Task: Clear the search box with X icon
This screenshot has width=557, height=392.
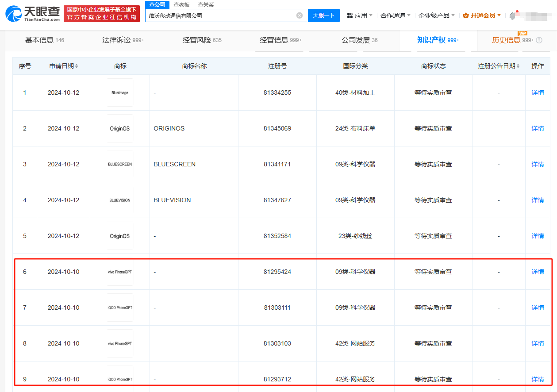Action: [x=300, y=15]
